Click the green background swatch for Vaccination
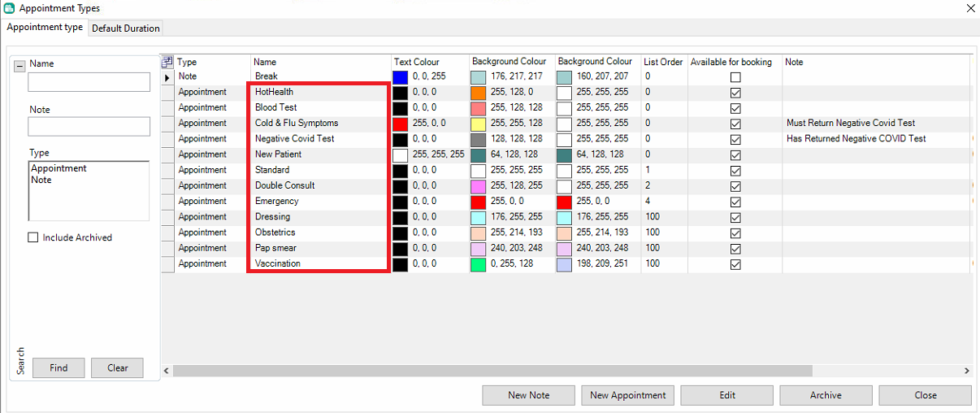The image size is (980, 413). coord(478,264)
